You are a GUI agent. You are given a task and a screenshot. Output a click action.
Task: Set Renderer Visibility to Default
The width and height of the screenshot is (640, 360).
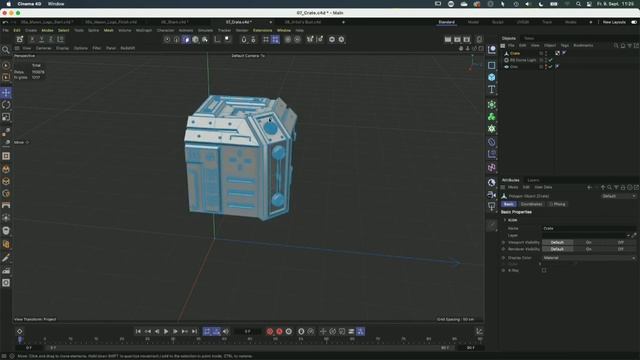tap(557, 249)
